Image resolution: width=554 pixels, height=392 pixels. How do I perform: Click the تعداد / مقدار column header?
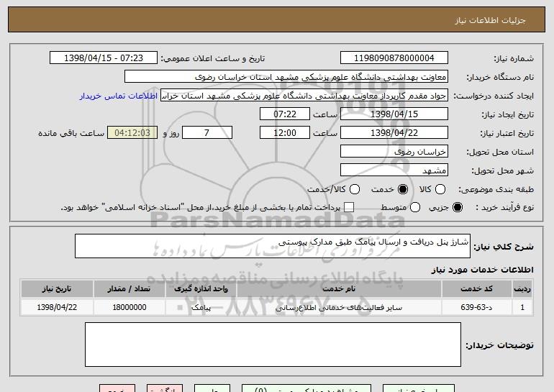tap(129, 289)
